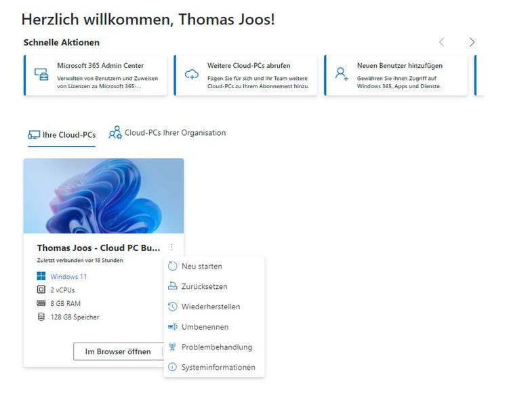Open the Neuen Benutzer hinzufügen card

point(396,75)
